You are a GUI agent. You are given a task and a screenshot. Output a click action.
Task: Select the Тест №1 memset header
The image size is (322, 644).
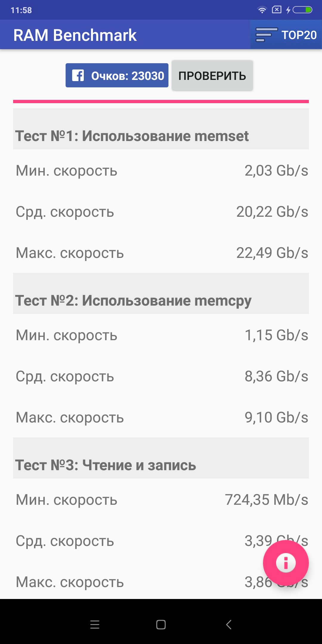161,129
